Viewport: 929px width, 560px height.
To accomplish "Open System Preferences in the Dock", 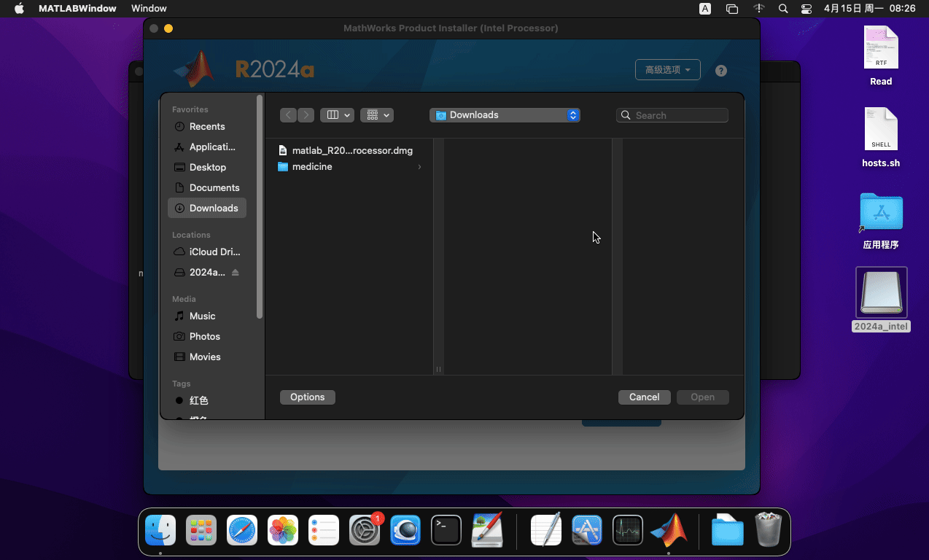I will click(x=365, y=530).
